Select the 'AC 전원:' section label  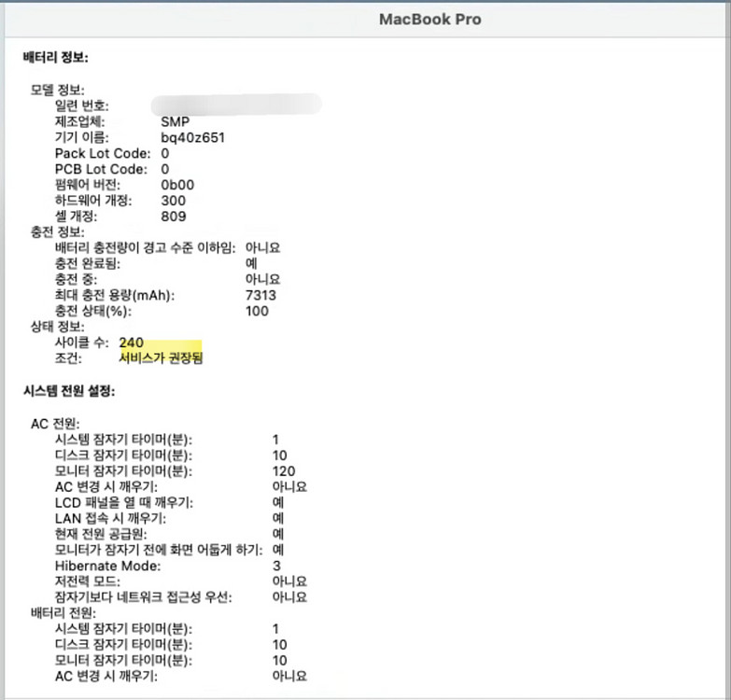tap(55, 424)
